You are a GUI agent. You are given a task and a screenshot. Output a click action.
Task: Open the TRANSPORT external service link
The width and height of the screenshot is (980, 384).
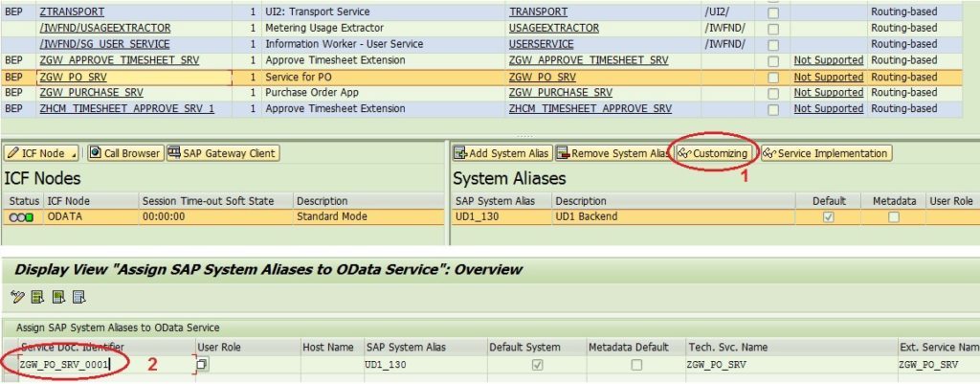pos(538,11)
